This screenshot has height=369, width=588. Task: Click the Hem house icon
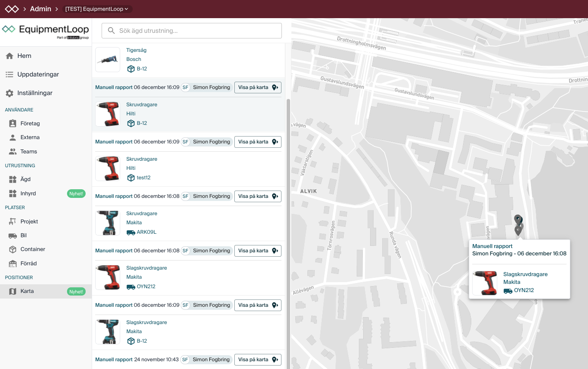[x=10, y=56]
